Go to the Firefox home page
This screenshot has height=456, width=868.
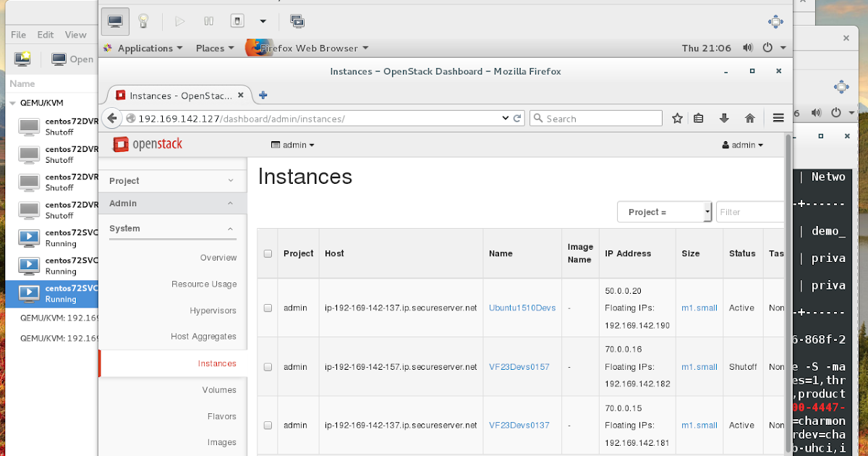click(750, 118)
